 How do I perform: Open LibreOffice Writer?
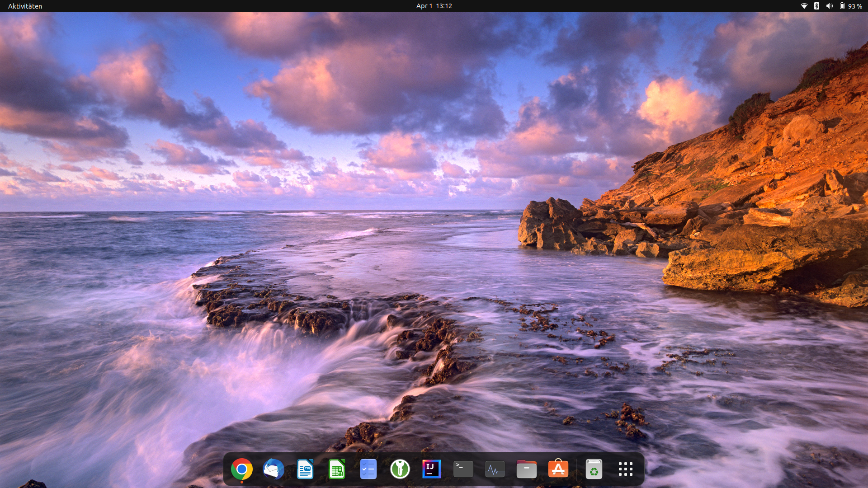(305, 469)
